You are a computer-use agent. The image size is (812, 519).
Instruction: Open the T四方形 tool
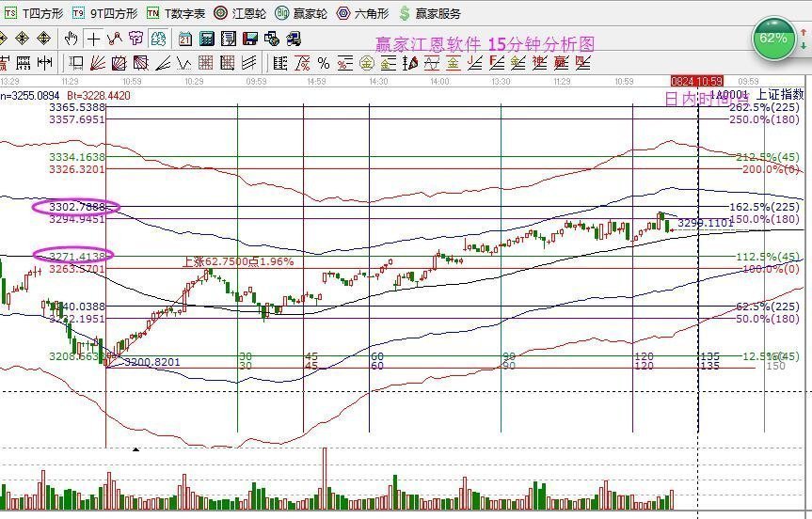[x=35, y=13]
